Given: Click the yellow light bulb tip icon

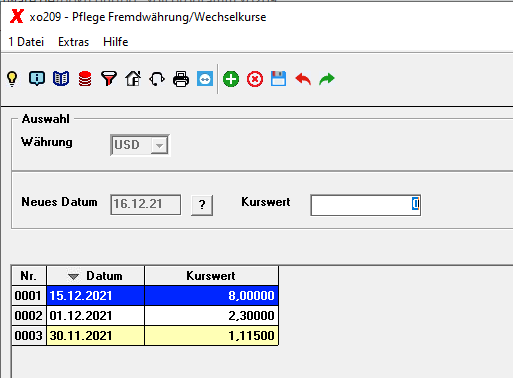Looking at the screenshot, I should tap(12, 79).
